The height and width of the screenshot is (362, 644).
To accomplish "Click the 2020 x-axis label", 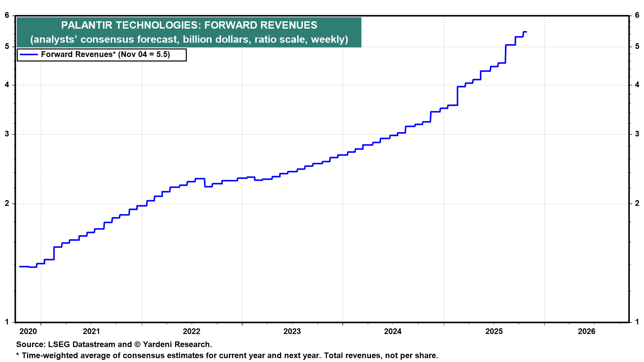I will click(28, 331).
